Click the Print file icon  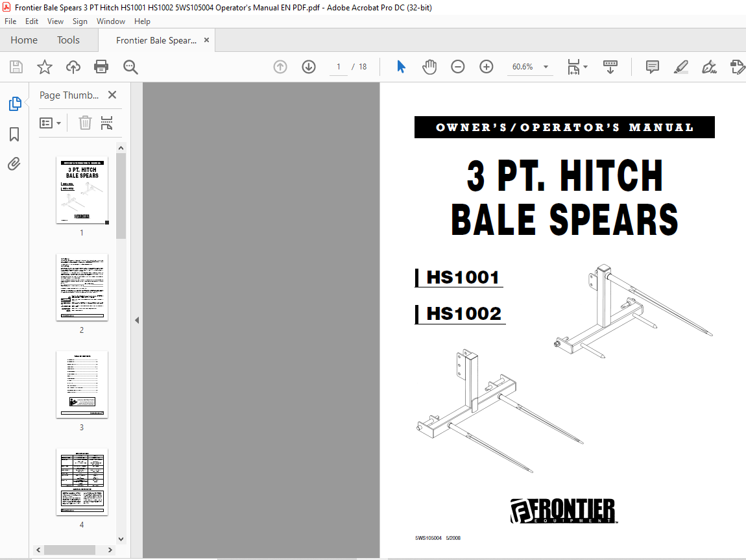(x=101, y=67)
